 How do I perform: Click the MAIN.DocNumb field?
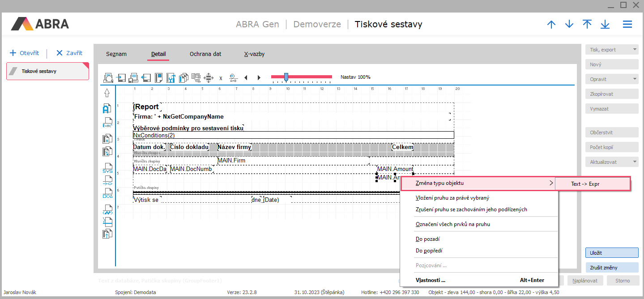click(192, 169)
